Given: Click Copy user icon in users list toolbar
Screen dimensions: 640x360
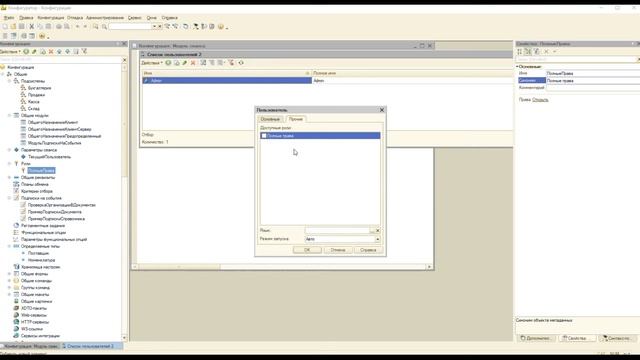Looking at the screenshot, I should 176,63.
